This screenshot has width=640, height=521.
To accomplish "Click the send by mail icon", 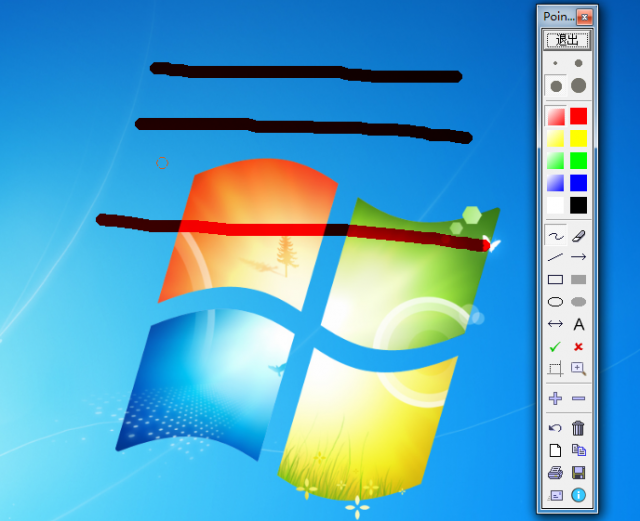I will click(x=555, y=495).
